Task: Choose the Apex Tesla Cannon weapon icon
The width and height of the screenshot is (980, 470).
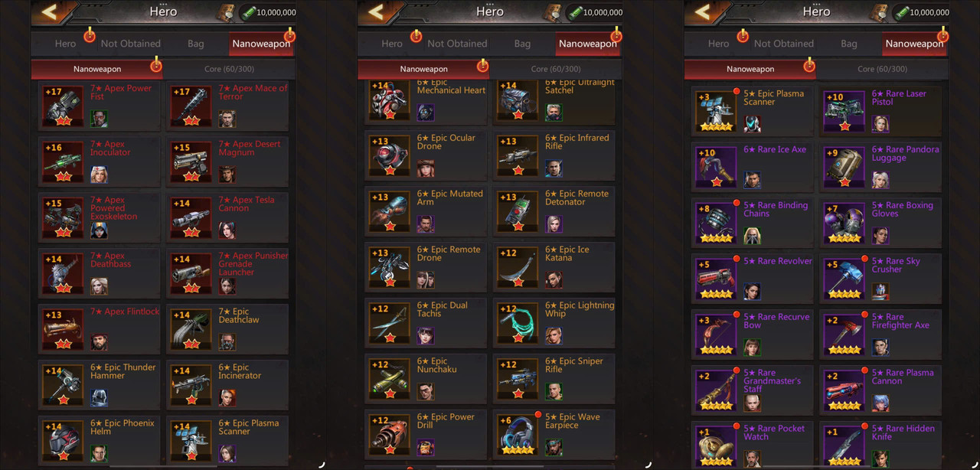Action: click(x=191, y=217)
